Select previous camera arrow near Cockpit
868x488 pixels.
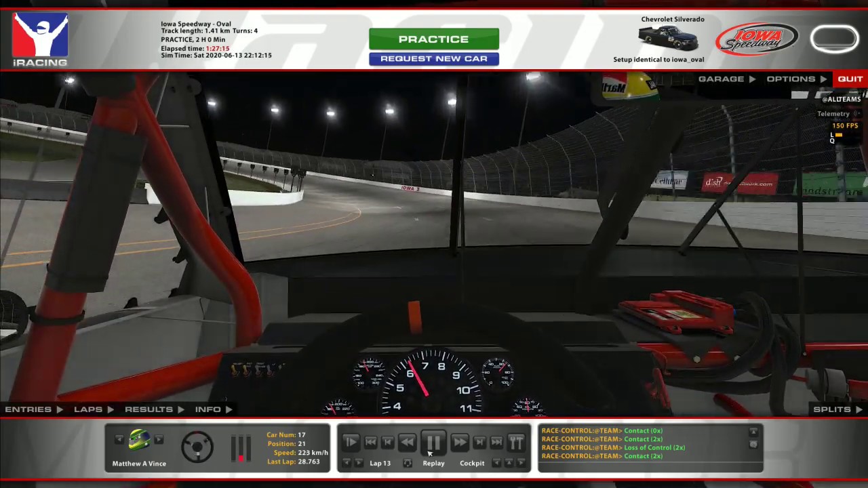tap(496, 463)
